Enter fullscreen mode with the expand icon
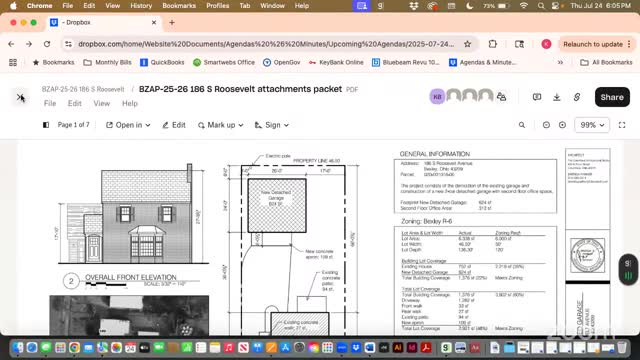The height and width of the screenshot is (360, 640). coord(622,125)
